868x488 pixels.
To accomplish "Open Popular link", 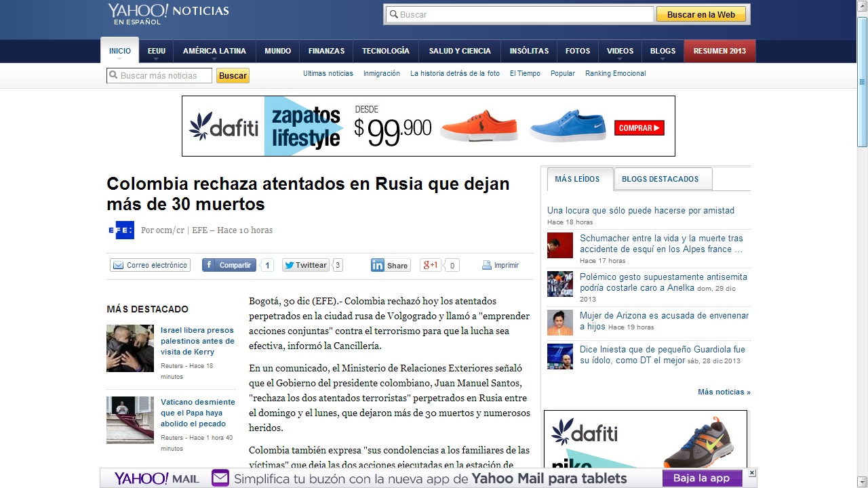I will point(563,73).
